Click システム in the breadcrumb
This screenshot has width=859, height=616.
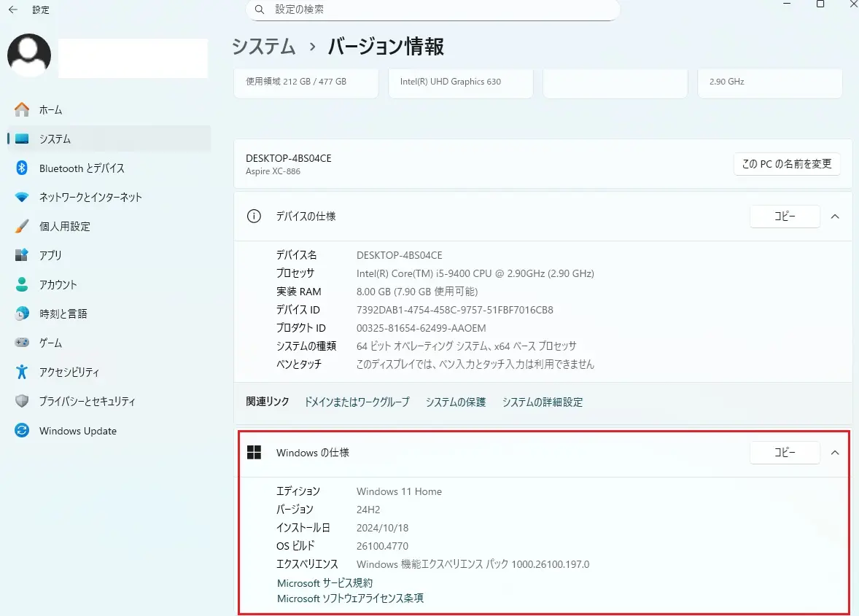(263, 47)
